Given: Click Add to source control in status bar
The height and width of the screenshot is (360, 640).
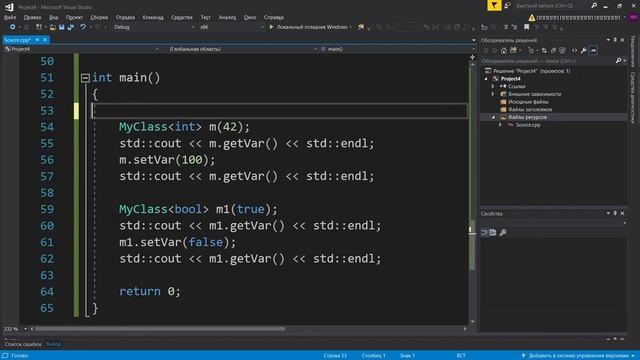Looking at the screenshot, I should pos(578,356).
